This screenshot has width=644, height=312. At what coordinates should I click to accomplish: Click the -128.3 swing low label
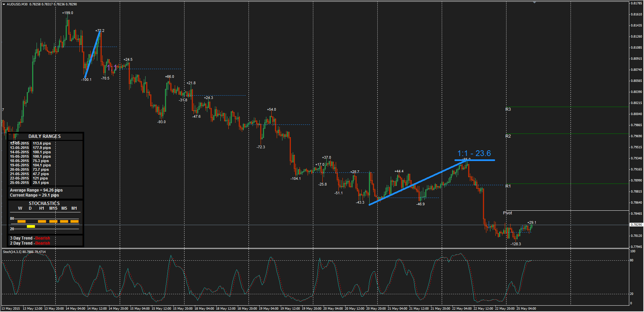(x=516, y=244)
